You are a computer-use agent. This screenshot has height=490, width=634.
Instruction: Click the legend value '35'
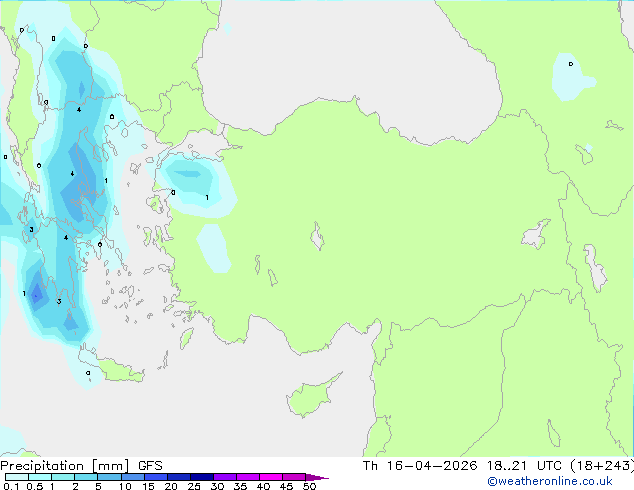click(x=240, y=486)
